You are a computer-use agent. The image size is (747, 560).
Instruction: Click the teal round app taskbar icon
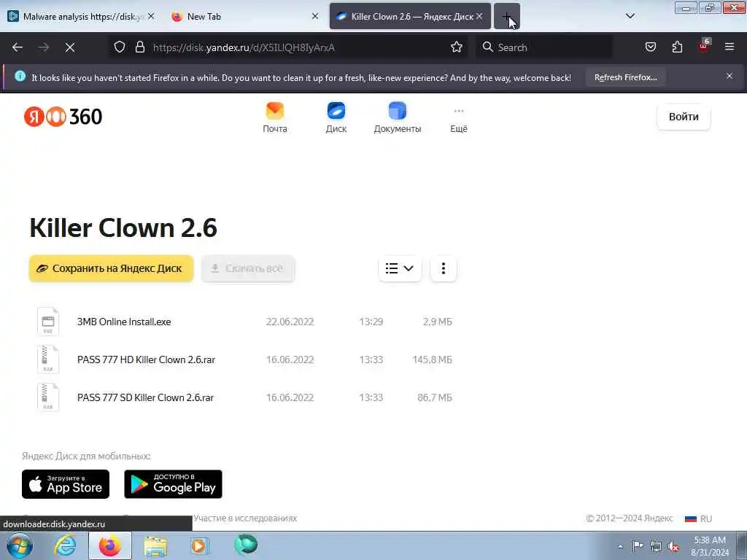[246, 545]
